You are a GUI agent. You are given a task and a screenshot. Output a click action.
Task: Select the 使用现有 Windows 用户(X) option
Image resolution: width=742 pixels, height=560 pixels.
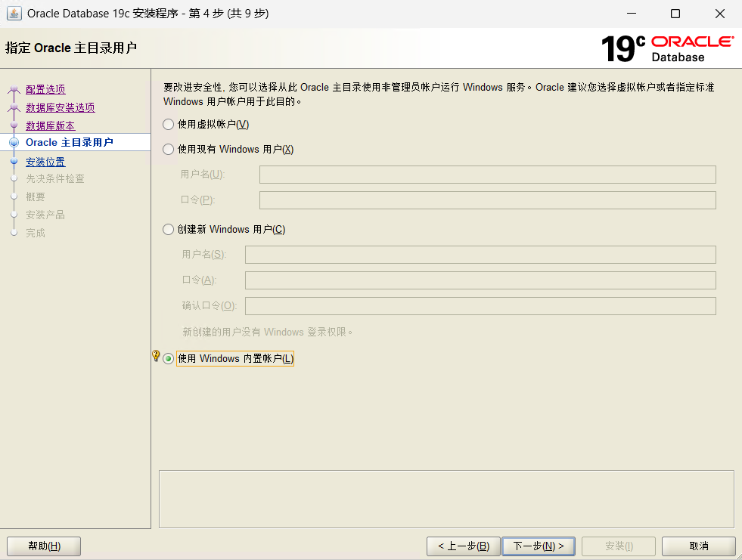tap(168, 149)
